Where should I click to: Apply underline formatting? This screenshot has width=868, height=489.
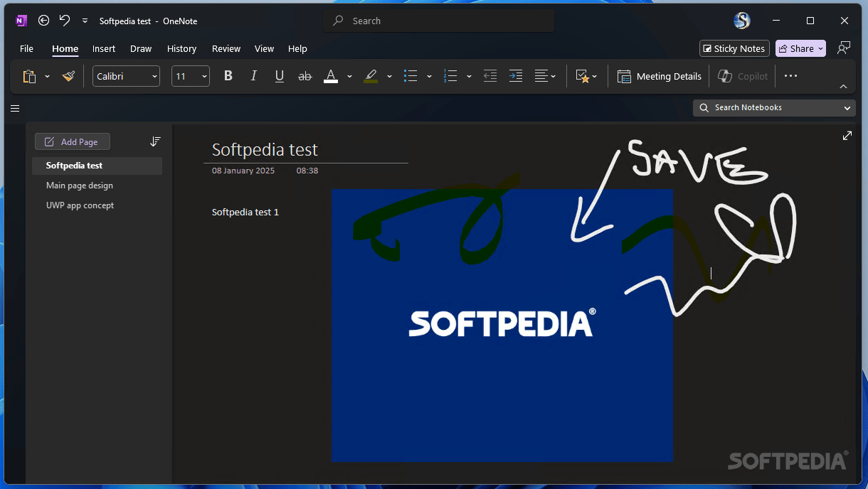pyautogui.click(x=279, y=75)
